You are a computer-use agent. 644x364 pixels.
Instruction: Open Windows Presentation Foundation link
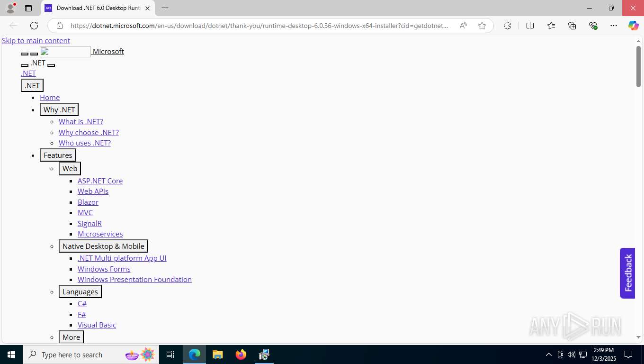point(134,280)
